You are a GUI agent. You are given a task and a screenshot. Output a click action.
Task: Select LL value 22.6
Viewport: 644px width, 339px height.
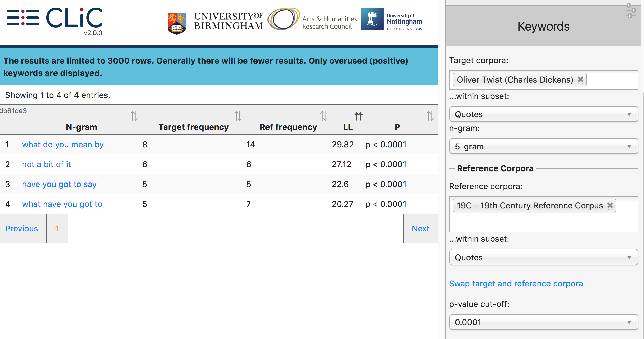click(340, 184)
